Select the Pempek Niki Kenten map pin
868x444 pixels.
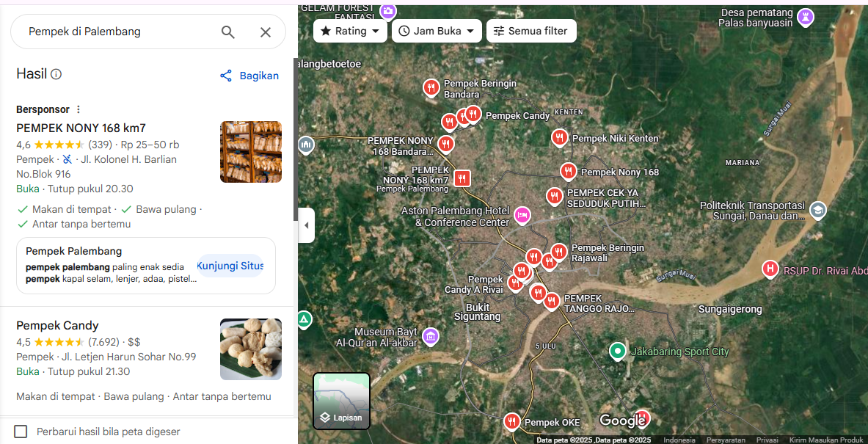point(560,137)
